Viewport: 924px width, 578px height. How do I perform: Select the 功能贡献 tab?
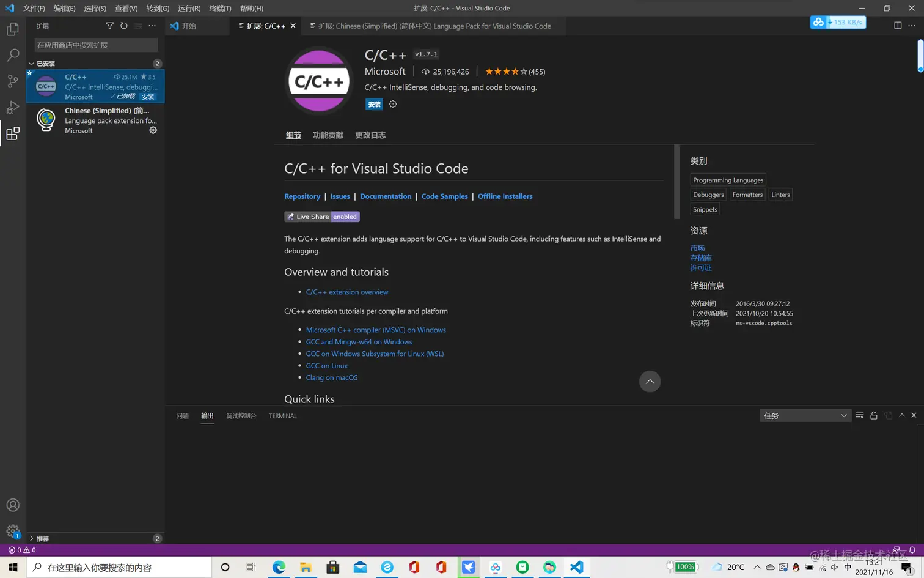point(328,135)
